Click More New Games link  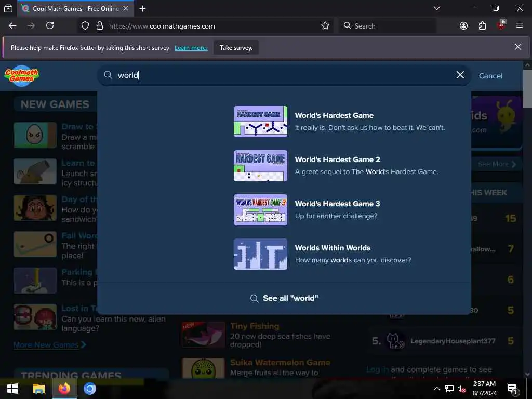click(x=49, y=345)
